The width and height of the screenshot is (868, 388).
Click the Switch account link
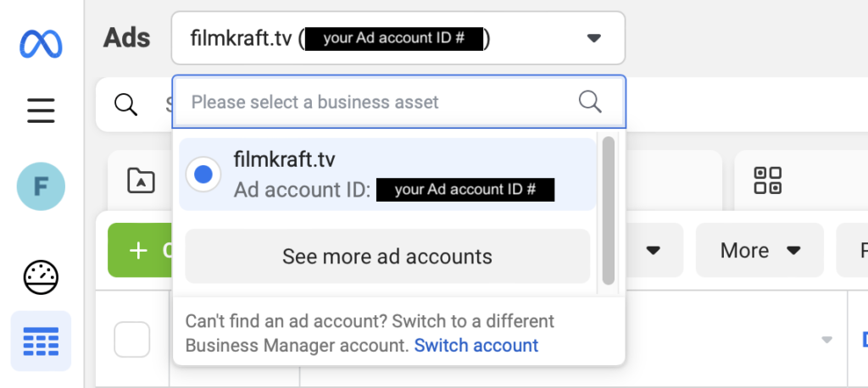pyautogui.click(x=476, y=346)
